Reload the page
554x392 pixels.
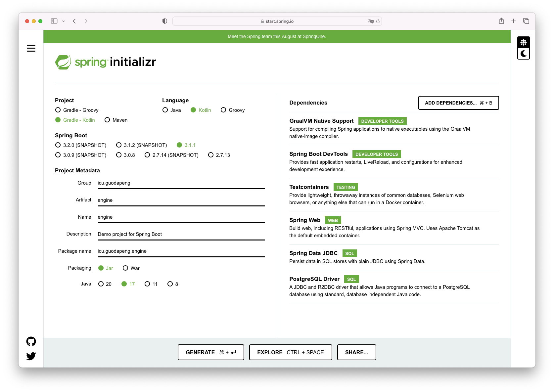(x=378, y=21)
